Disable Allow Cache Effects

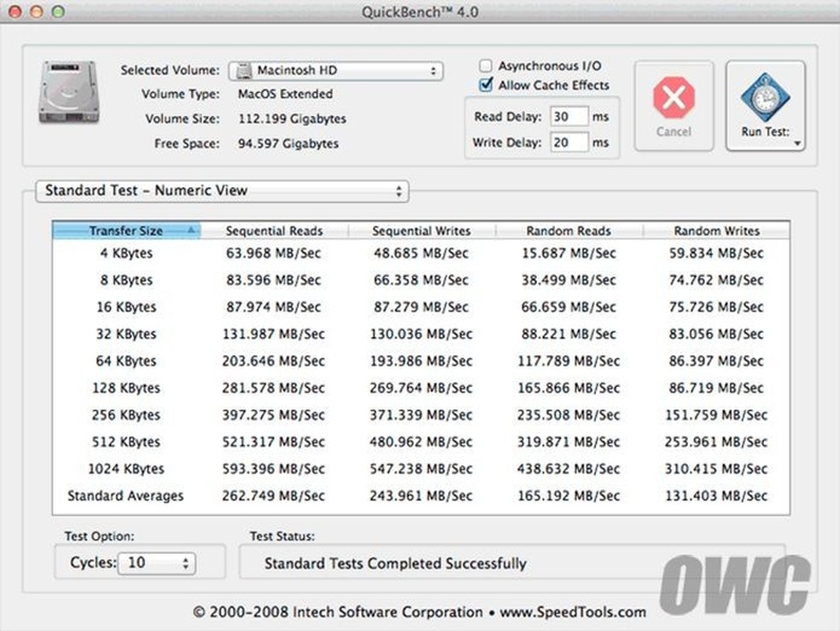tap(485, 85)
